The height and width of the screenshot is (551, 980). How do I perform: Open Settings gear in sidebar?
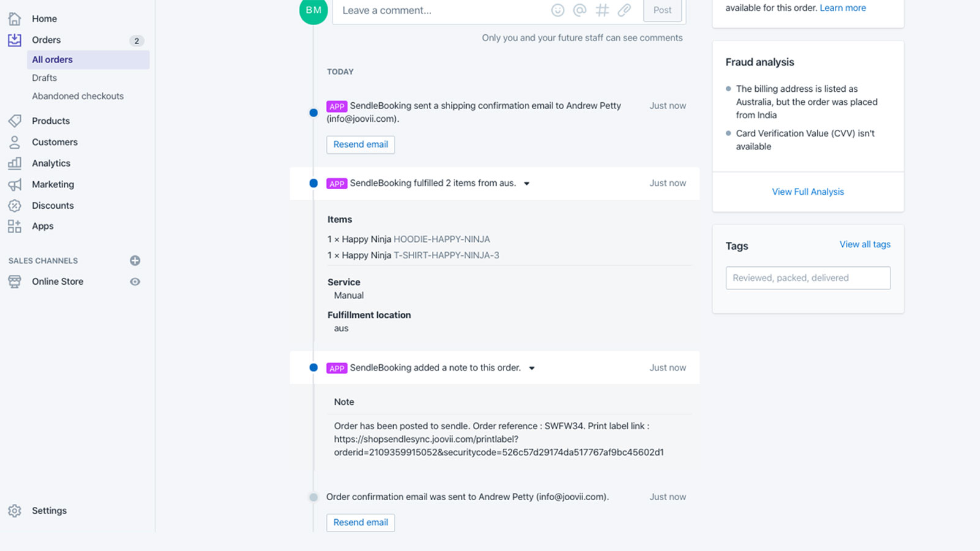[15, 511]
